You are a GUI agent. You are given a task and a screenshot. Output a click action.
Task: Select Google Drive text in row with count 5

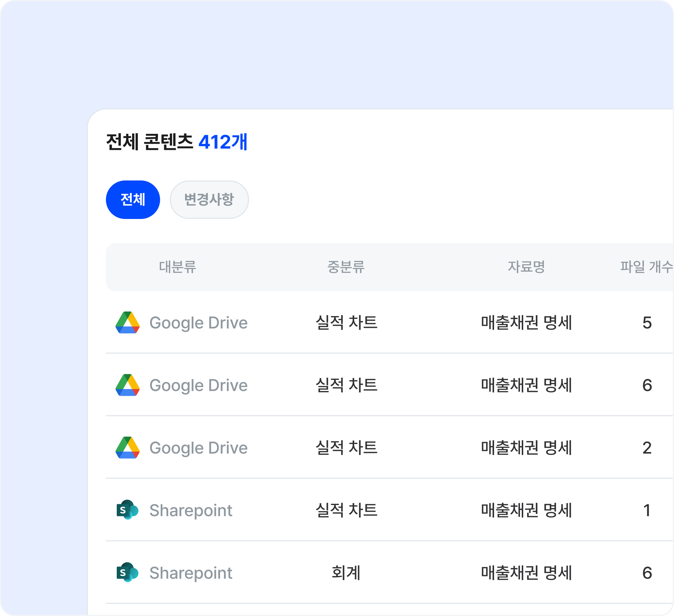pyautogui.click(x=199, y=323)
